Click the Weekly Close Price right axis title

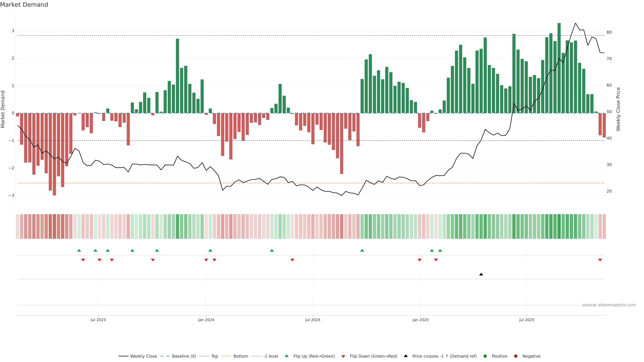point(618,109)
